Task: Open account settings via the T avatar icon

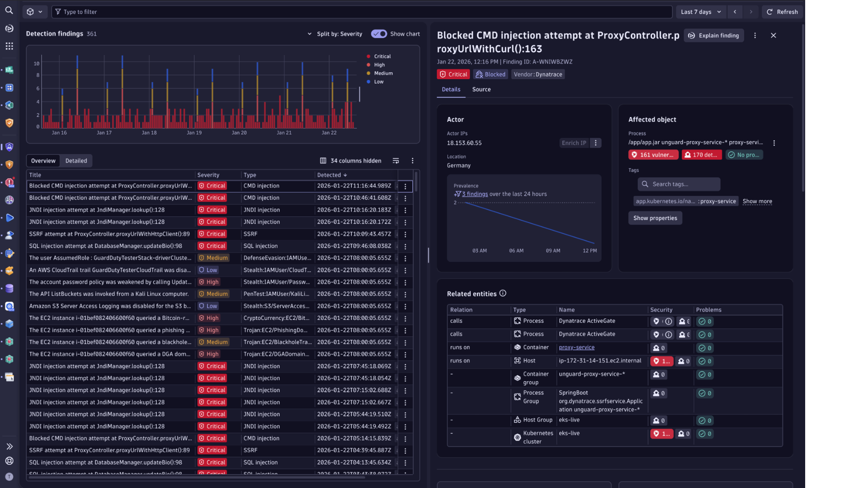Action: [9, 477]
